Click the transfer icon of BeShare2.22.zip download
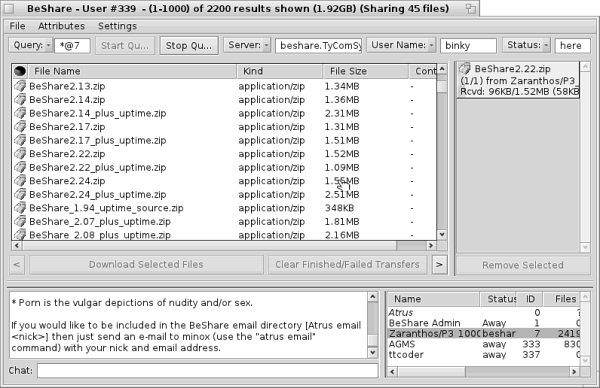Viewport: 600px width, 388px height. 465,69
